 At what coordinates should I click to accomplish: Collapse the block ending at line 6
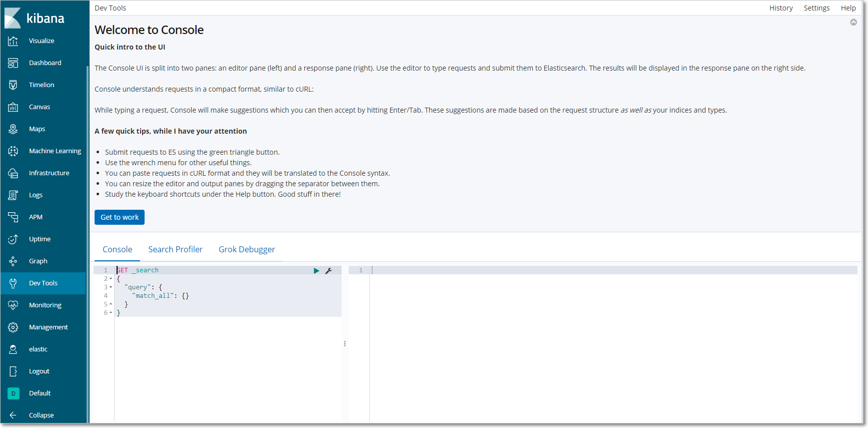tap(111, 313)
